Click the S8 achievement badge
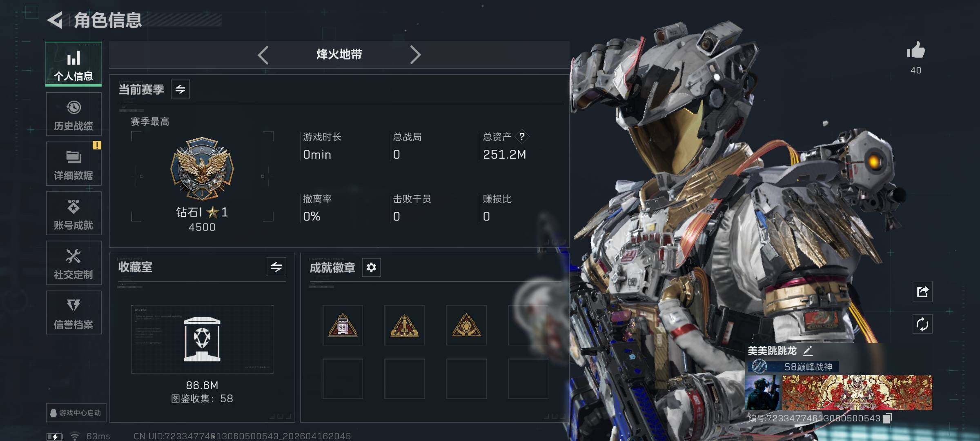980x441 pixels. tap(343, 325)
